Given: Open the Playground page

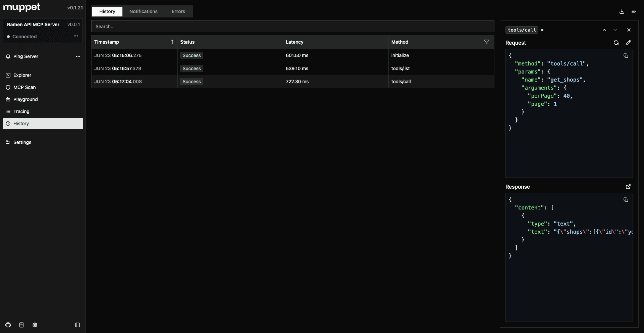Looking at the screenshot, I should coord(25,99).
